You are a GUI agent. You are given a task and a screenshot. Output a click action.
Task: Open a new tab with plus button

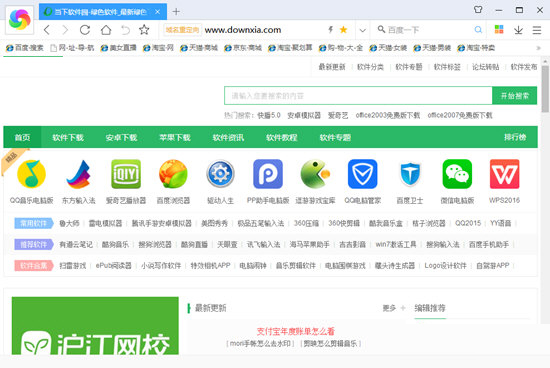pyautogui.click(x=176, y=12)
